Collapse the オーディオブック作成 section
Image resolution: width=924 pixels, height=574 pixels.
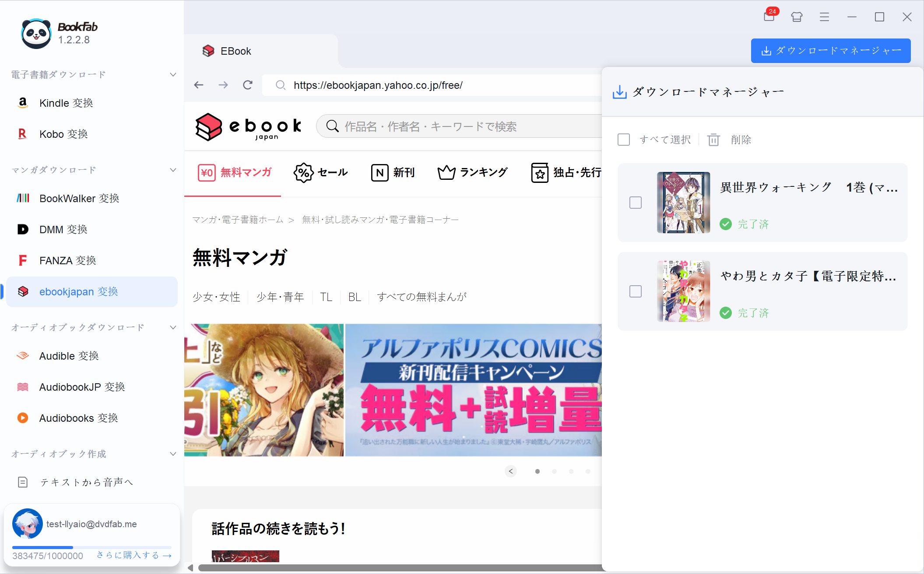click(173, 454)
